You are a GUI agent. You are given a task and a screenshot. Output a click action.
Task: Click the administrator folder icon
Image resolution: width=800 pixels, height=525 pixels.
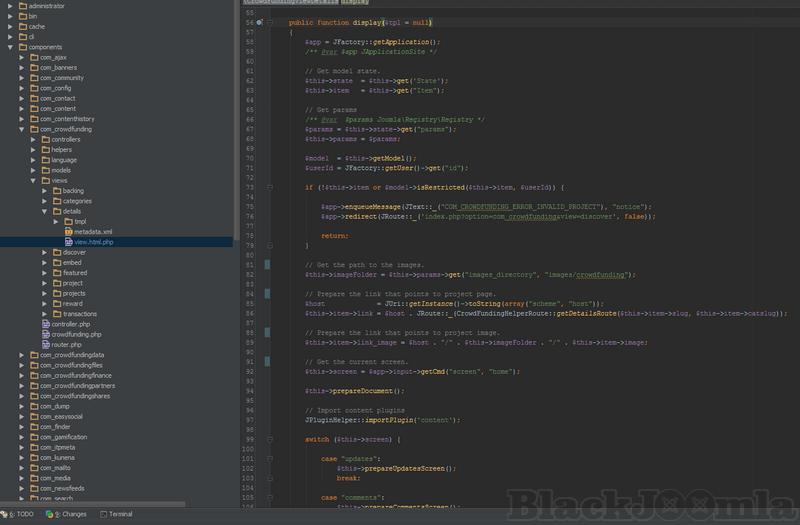point(21,6)
